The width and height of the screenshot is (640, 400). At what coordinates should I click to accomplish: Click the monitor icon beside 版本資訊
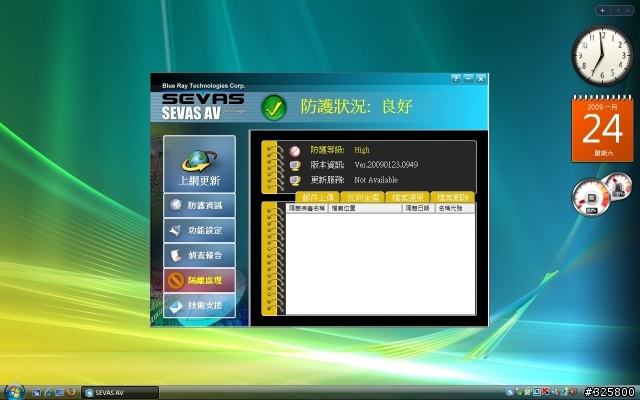(x=295, y=165)
